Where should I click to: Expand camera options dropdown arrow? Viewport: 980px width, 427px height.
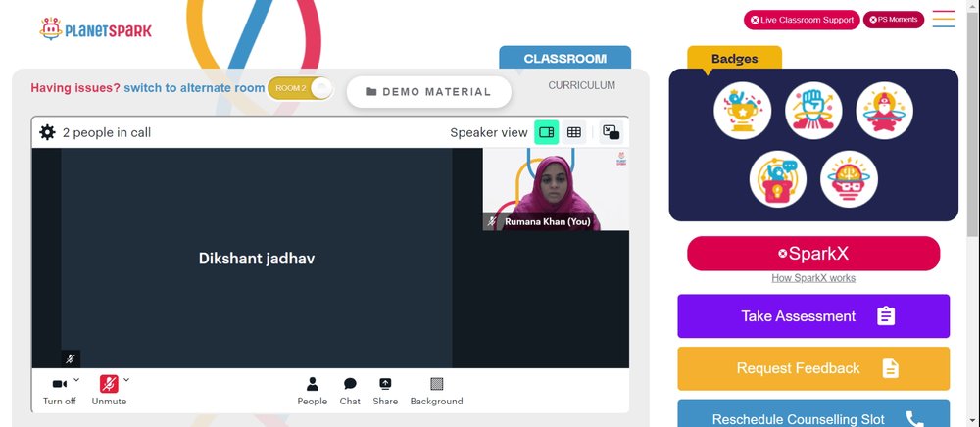(76, 379)
